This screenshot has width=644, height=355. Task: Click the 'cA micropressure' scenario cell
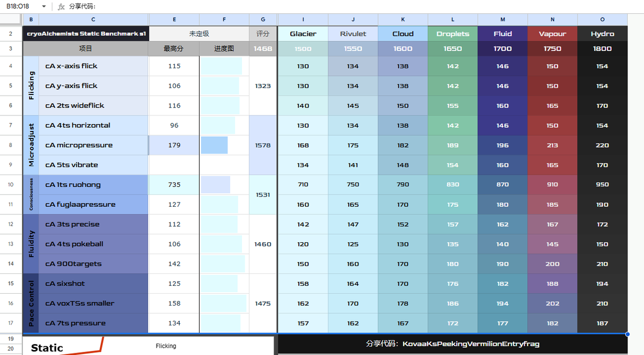(x=93, y=145)
